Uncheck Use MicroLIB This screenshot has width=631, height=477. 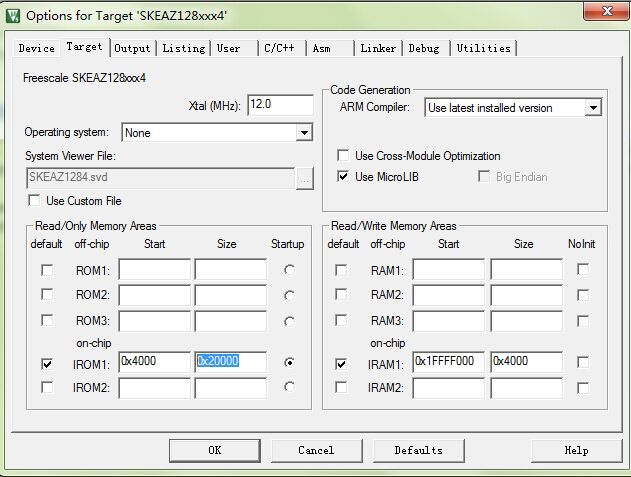tap(343, 176)
